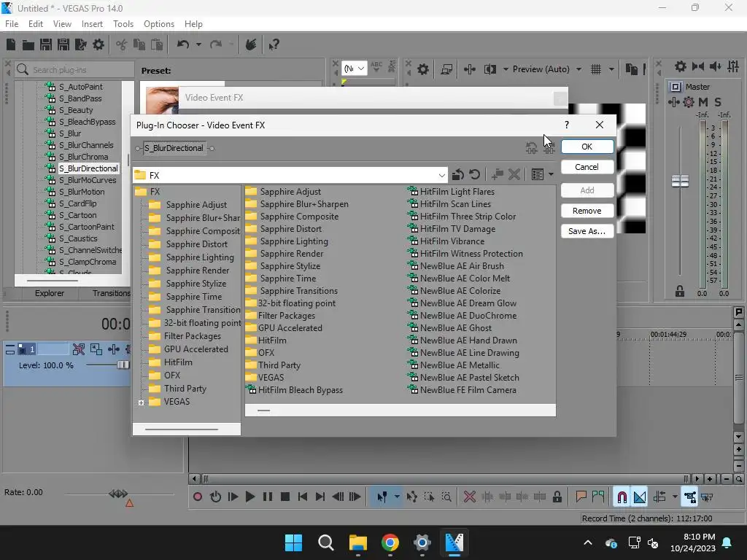Image resolution: width=747 pixels, height=560 pixels.
Task: Click Play from Start button
Action: pos(233,497)
